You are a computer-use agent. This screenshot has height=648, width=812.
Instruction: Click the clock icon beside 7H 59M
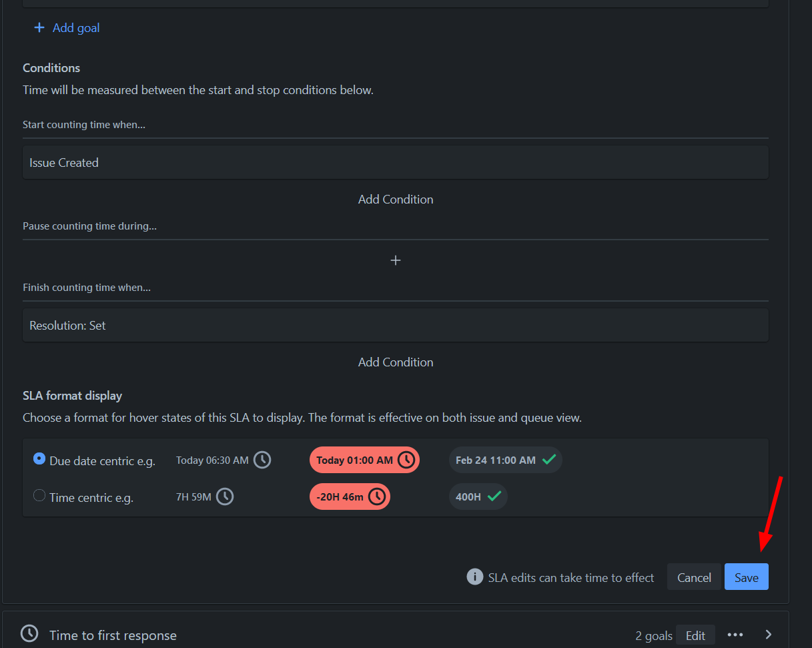(x=225, y=497)
